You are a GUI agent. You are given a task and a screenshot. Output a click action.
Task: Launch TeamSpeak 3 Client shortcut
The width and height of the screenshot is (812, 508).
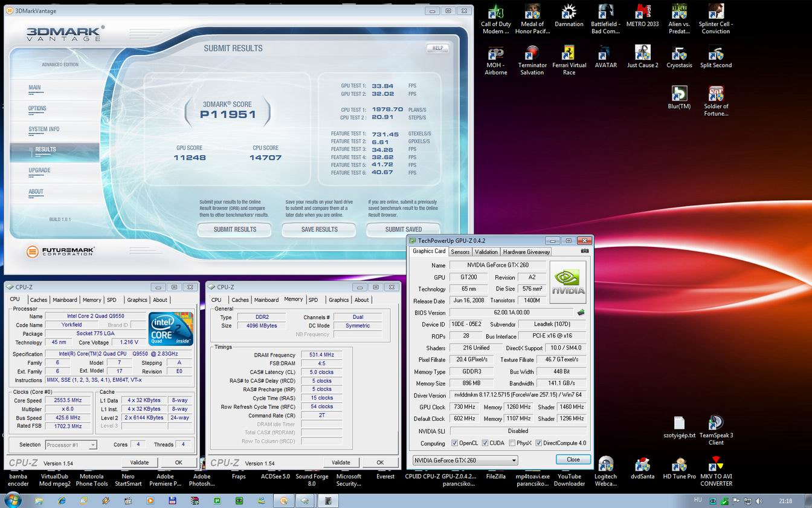[716, 430]
